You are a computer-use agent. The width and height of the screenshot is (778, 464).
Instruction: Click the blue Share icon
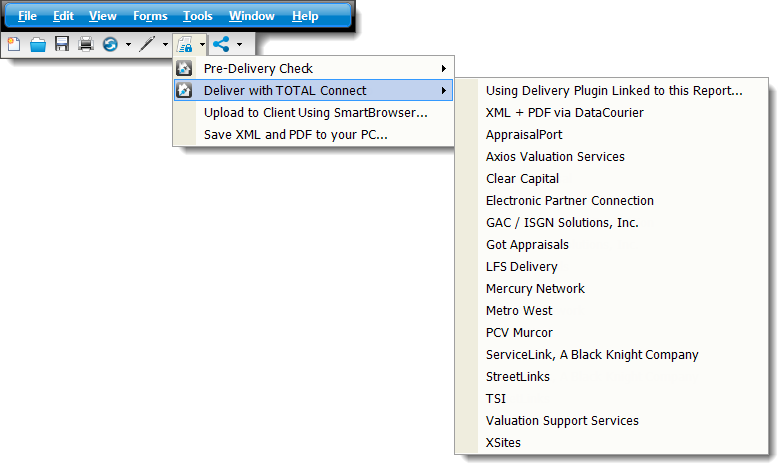(221, 44)
